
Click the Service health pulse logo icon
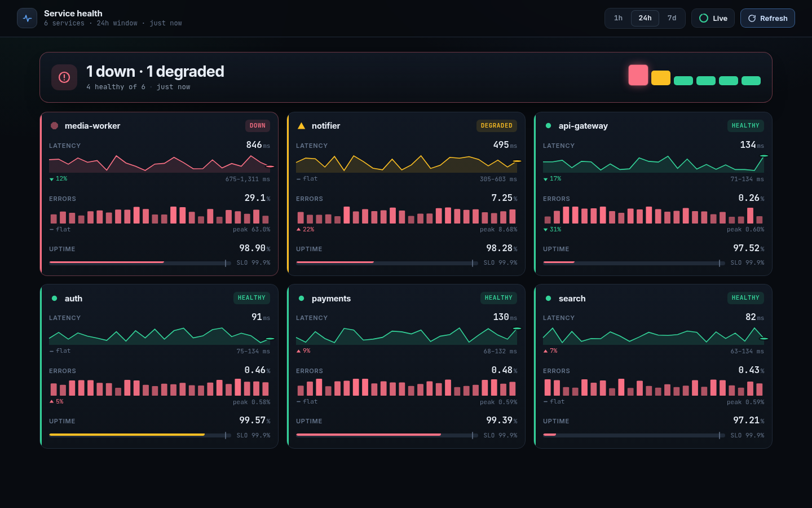[27, 18]
